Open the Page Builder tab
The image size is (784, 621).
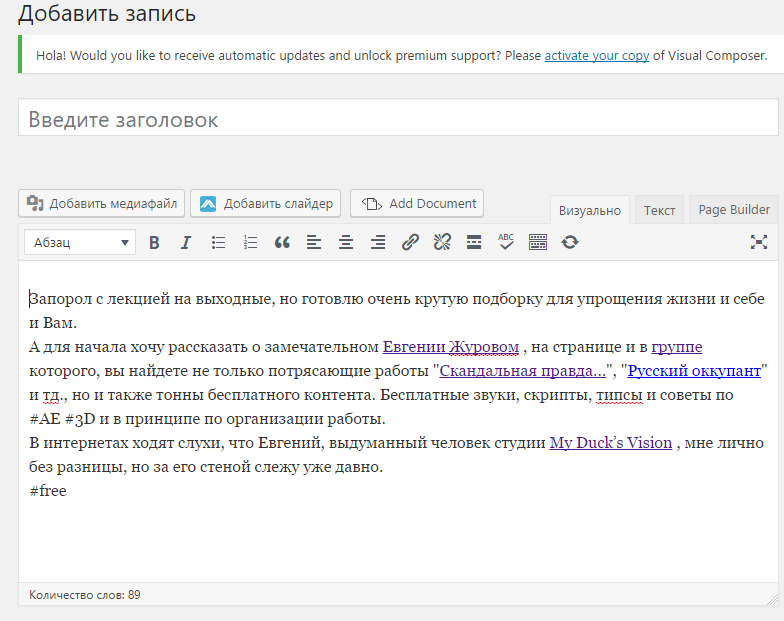[734, 210]
